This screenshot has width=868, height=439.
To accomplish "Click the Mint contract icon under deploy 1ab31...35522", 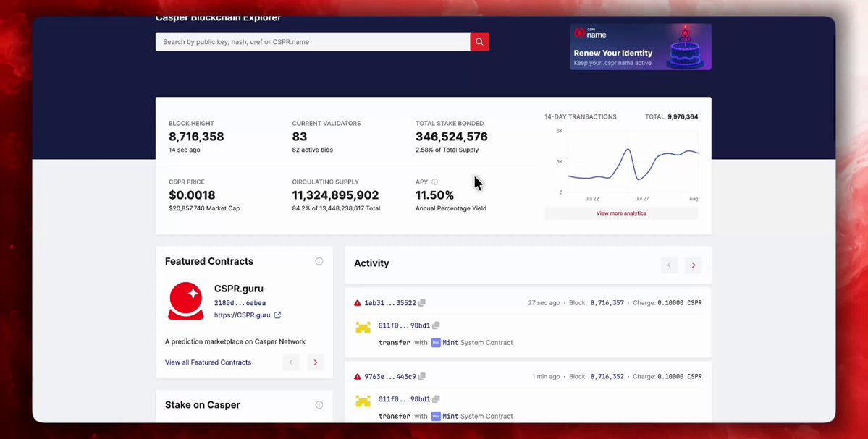I will (x=437, y=342).
